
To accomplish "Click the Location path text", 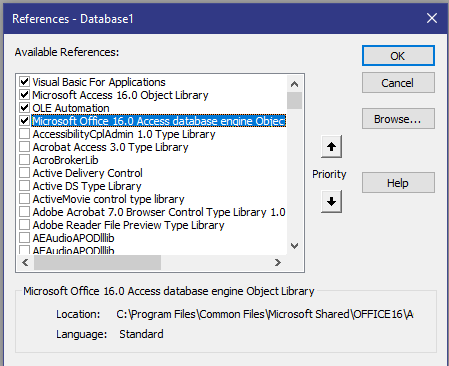I will click(265, 314).
